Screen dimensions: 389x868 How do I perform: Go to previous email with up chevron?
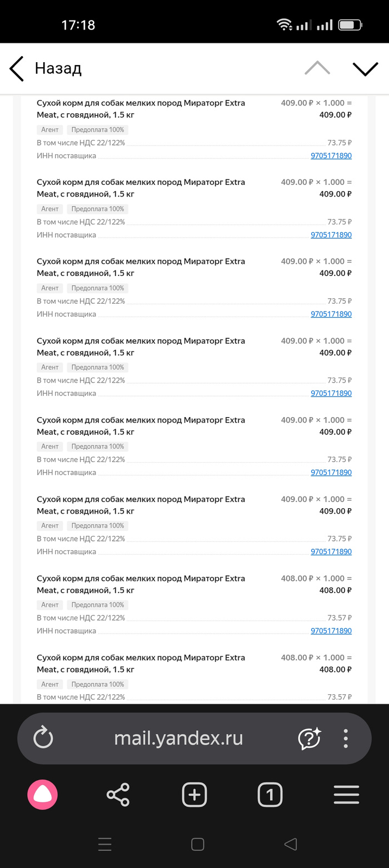point(317,68)
